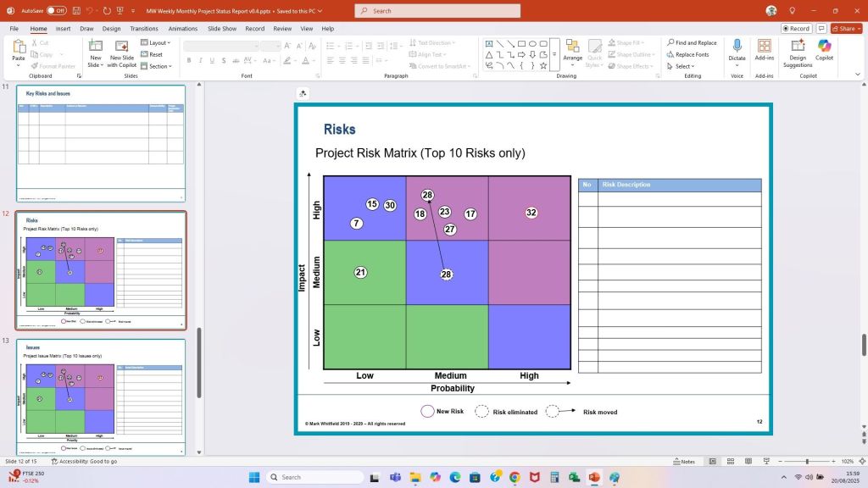Click the Share button
This screenshot has width=868, height=488.
tap(845, 28)
